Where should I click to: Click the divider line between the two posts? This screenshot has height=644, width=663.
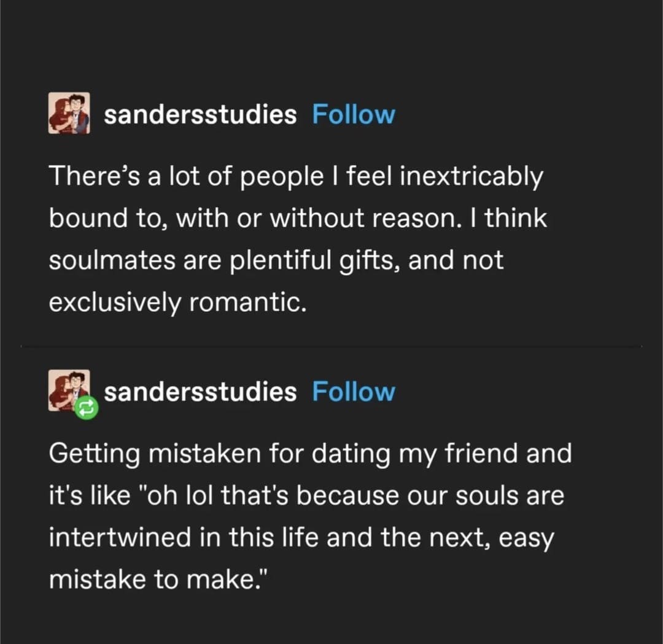click(331, 347)
